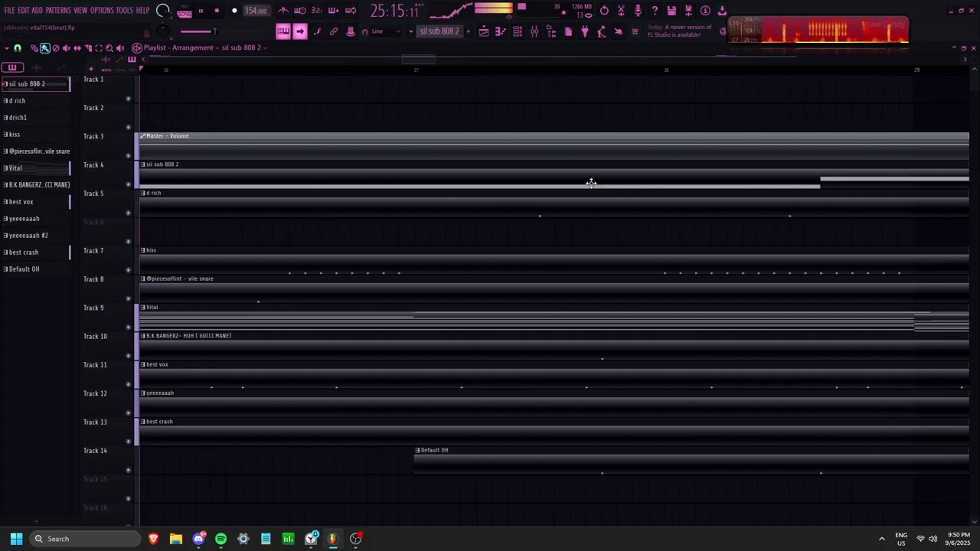Click the pause playback button
980x551 pixels.
(201, 11)
